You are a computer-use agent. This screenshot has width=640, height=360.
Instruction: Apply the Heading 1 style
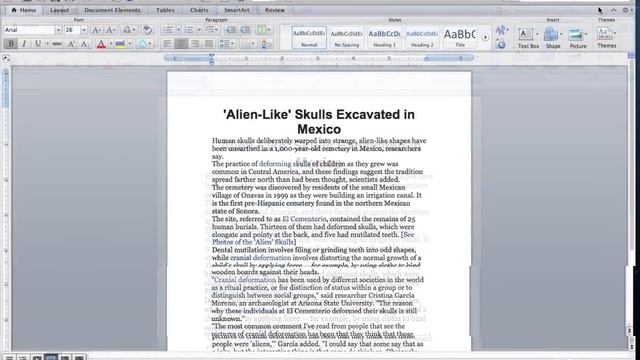pyautogui.click(x=384, y=37)
